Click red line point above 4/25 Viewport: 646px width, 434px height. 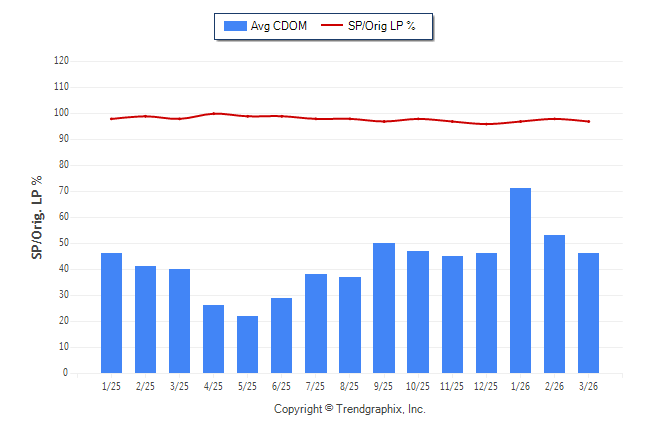(x=213, y=113)
